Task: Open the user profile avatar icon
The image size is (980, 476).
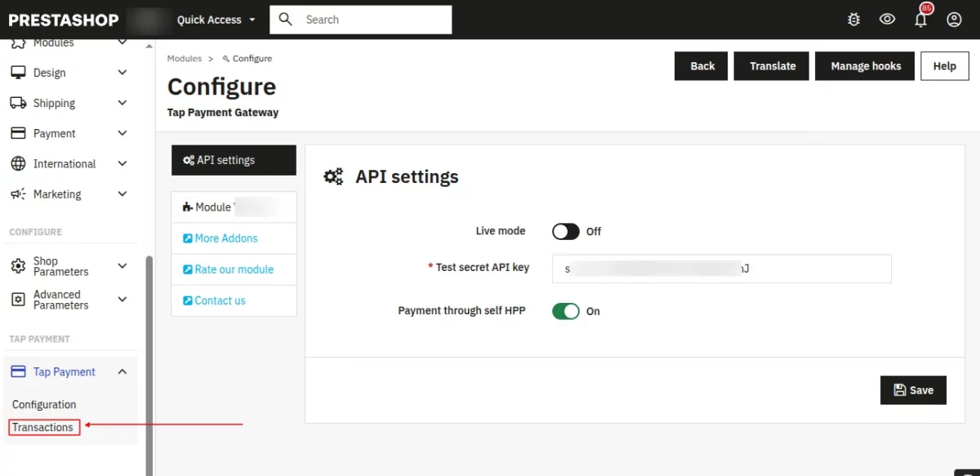Action: (954, 20)
